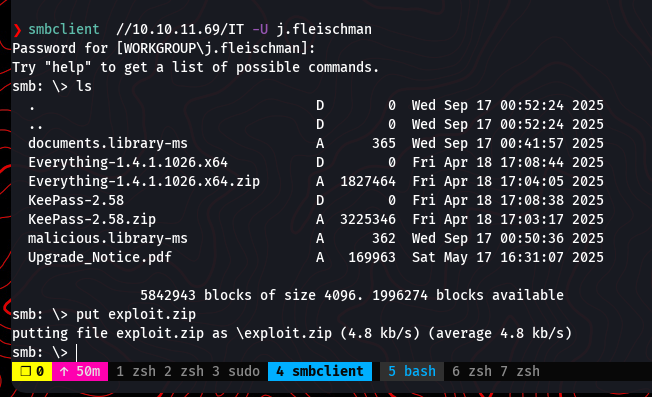Click the pink uptime arrow 50m segment
Viewport: 652px width, 397px height.
[80, 371]
